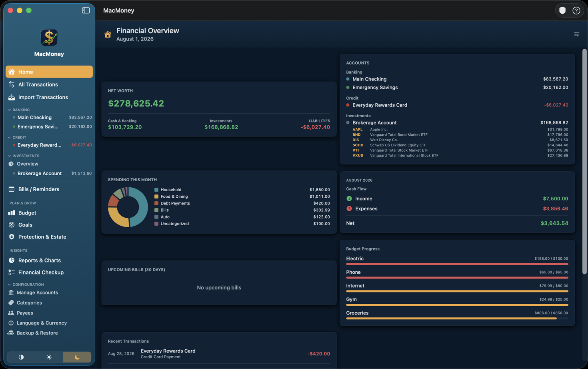This screenshot has height=369, width=588.
Task: Click the spending donut chart
Action: (x=128, y=207)
